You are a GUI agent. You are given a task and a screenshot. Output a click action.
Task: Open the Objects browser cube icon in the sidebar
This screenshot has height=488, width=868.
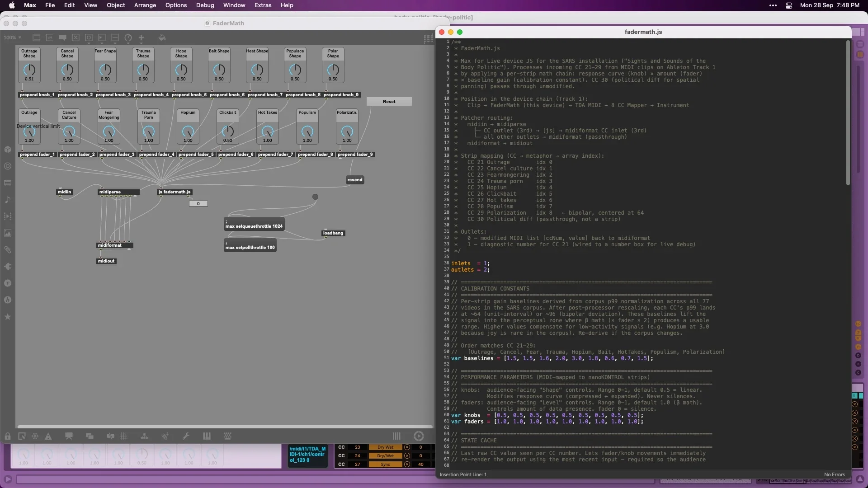pyautogui.click(x=8, y=150)
